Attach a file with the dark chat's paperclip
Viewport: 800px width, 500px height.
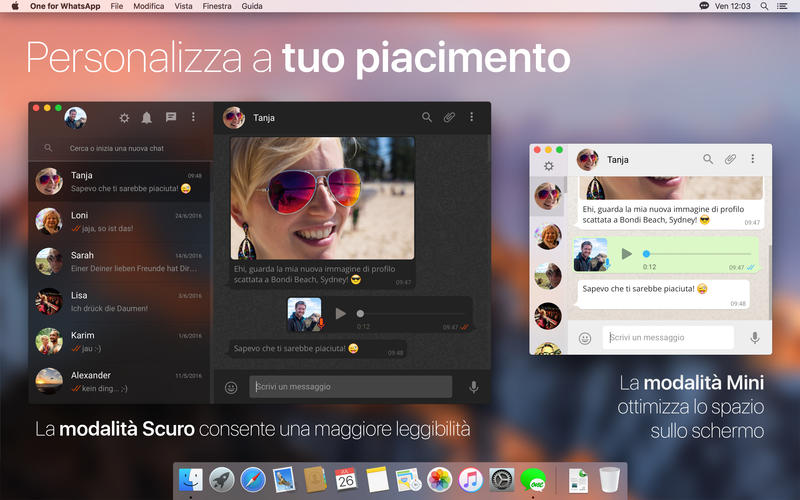[x=449, y=117]
